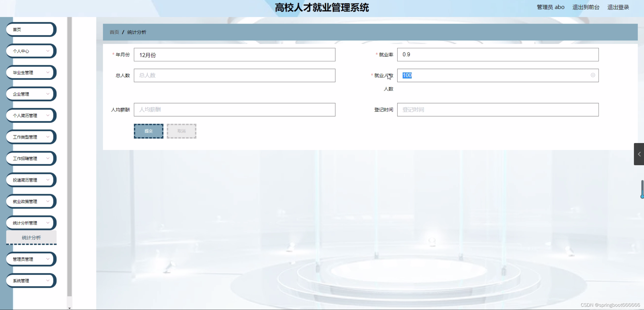Go to 首页 via the breadcrumb

[x=114, y=32]
